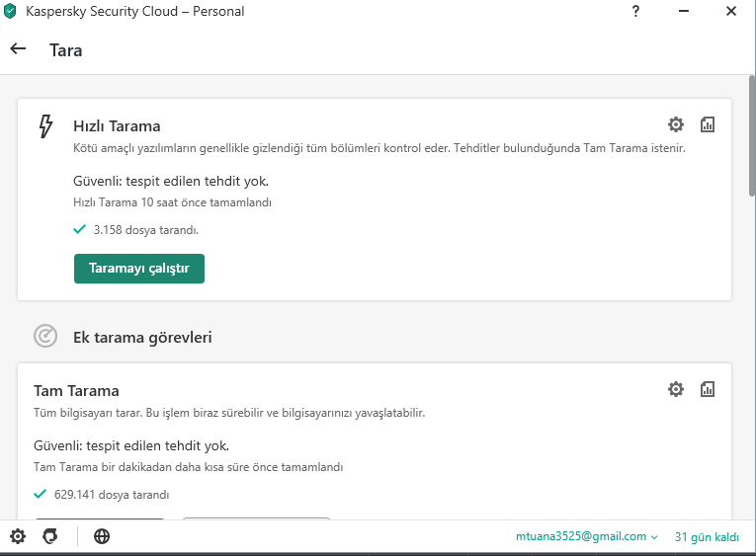Screen dimensions: 756x556
Task: Select the Hızlı Tarama heading
Action: click(117, 126)
